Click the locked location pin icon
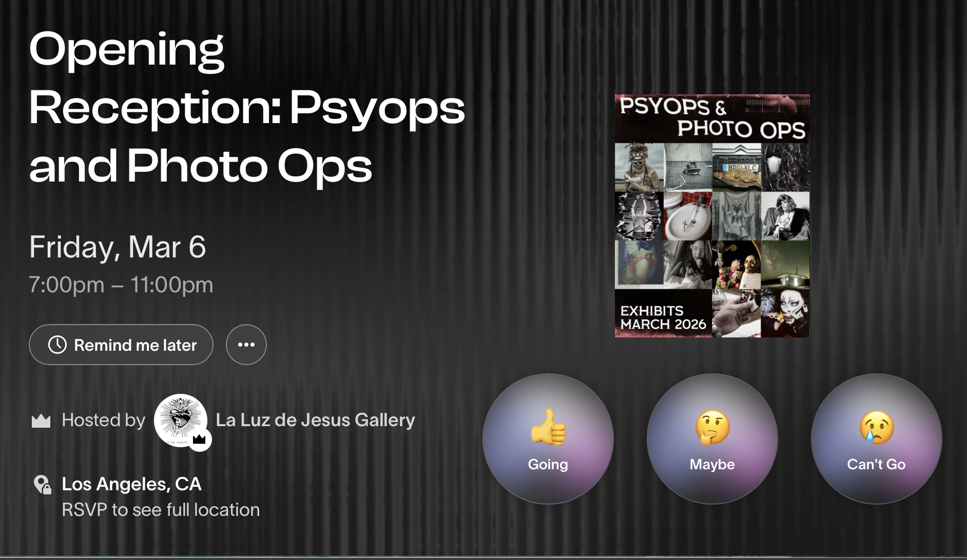Image resolution: width=967 pixels, height=560 pixels. pyautogui.click(x=43, y=485)
